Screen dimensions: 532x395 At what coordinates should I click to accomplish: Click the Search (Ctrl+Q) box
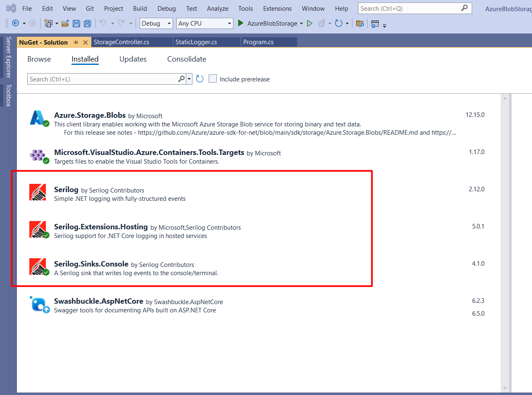tap(415, 8)
